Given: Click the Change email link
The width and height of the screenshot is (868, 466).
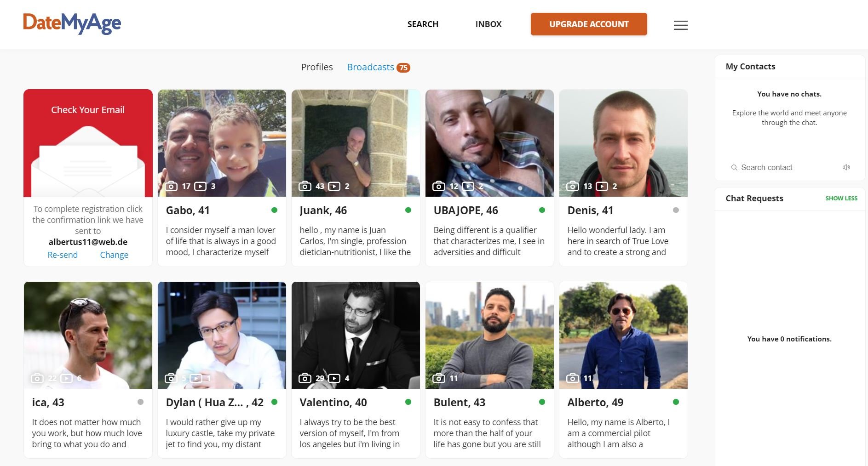Looking at the screenshot, I should tap(114, 255).
